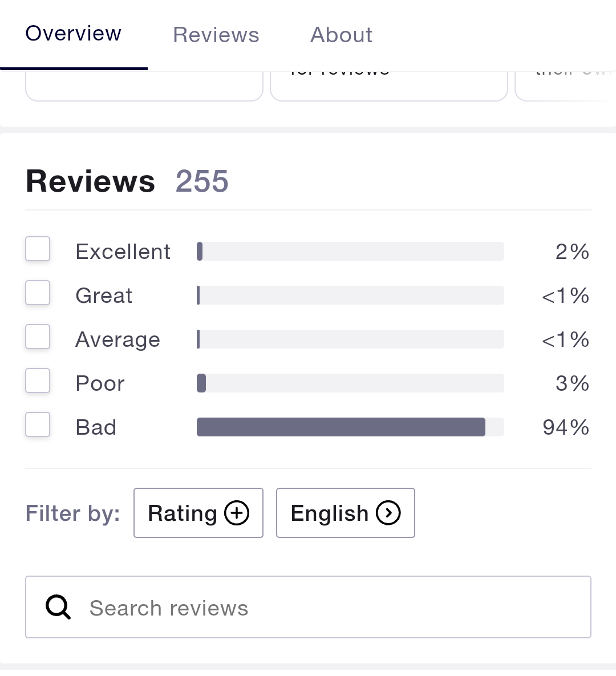Click the plus icon in Rating filter
The height and width of the screenshot is (676, 616).
(237, 512)
